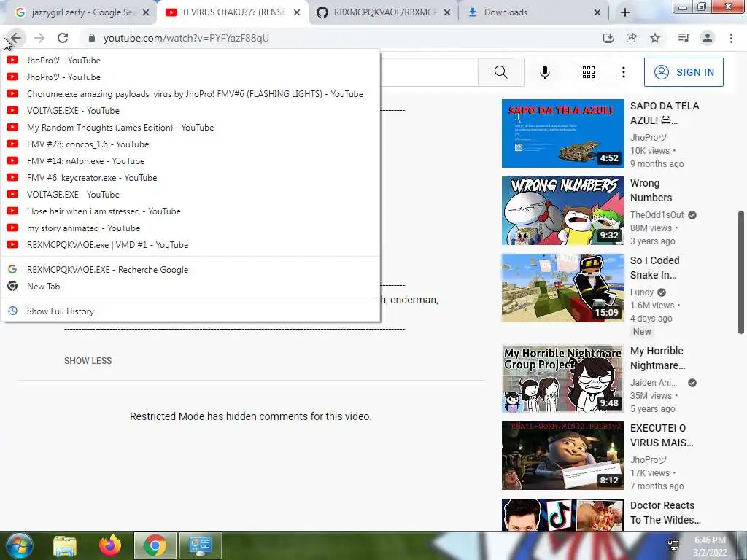Click Show Full History
This screenshot has width=747, height=560.
pos(190,311)
